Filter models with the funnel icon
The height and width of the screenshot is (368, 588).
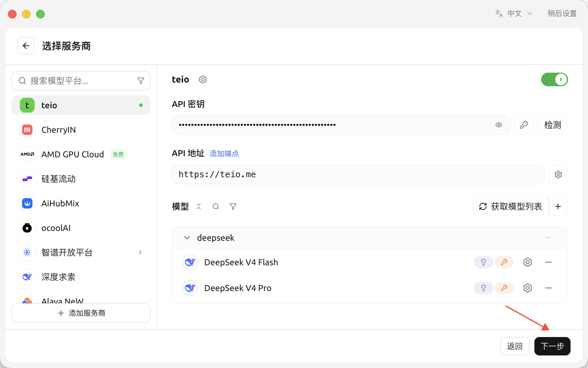pyautogui.click(x=233, y=206)
